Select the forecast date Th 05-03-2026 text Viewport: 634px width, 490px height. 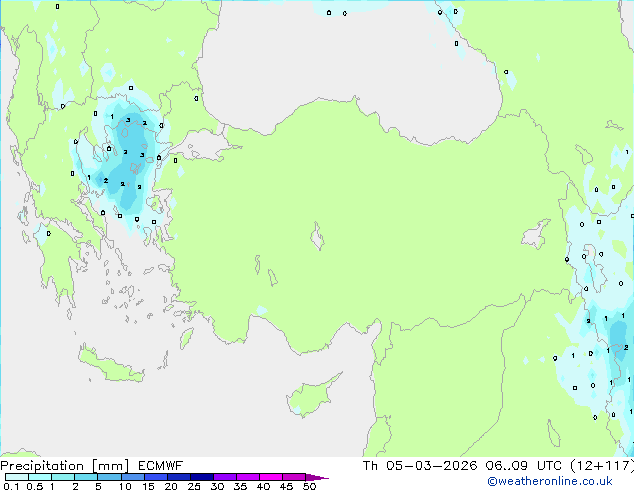[x=420, y=466]
